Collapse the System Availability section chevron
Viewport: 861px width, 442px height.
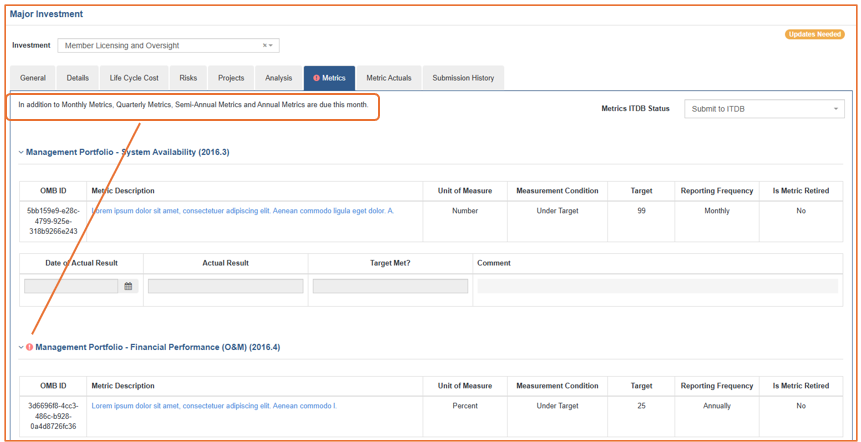tap(21, 152)
